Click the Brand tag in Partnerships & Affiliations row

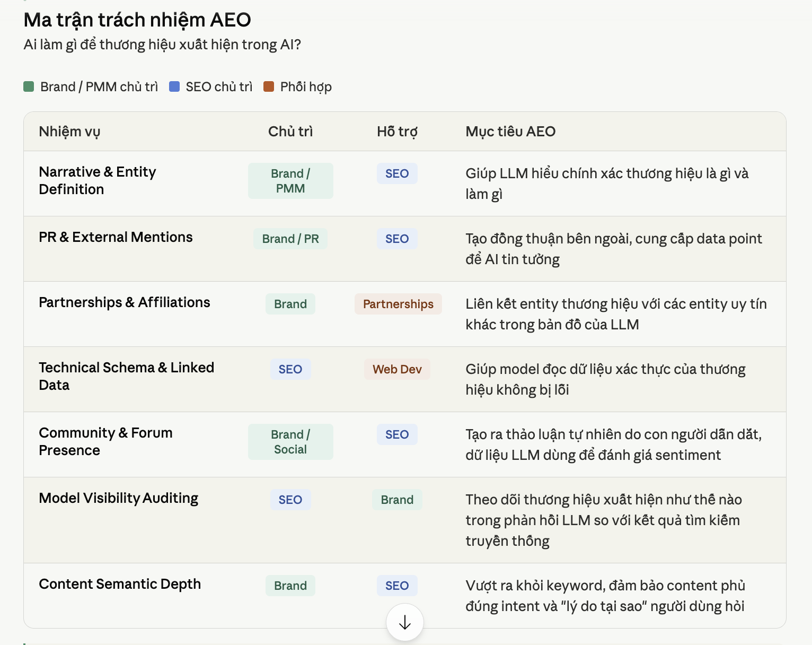tap(290, 304)
